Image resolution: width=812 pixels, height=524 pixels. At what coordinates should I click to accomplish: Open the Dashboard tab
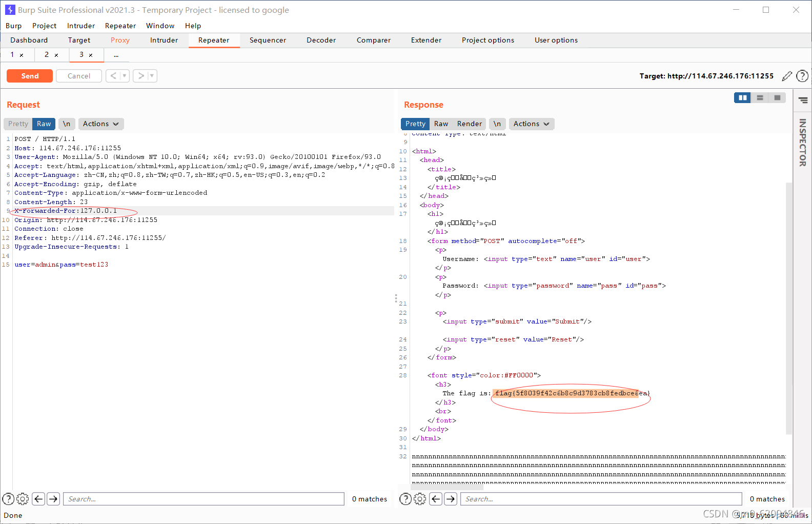pyautogui.click(x=29, y=40)
